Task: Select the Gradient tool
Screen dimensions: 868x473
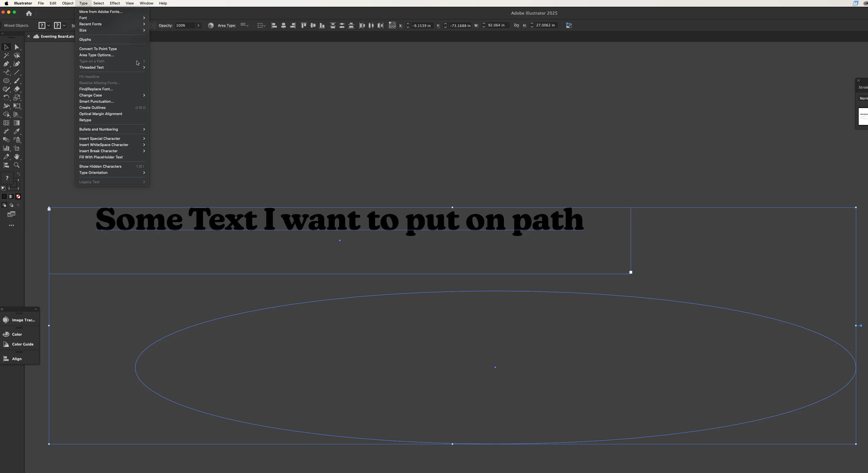Action: click(x=17, y=123)
